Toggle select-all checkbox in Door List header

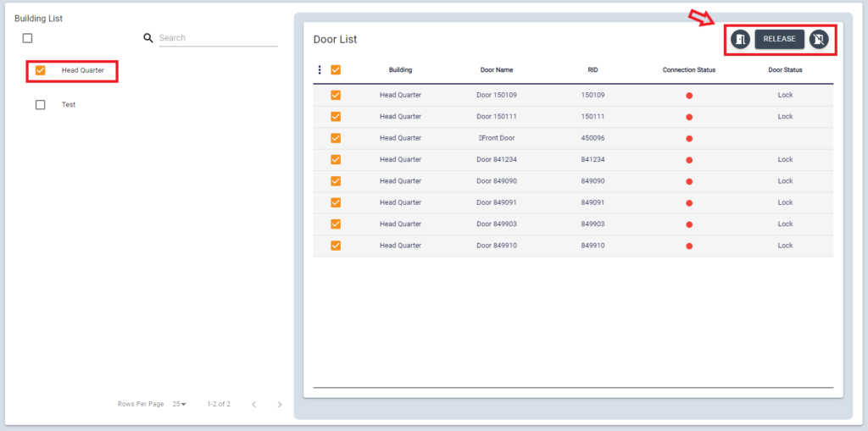pyautogui.click(x=336, y=70)
